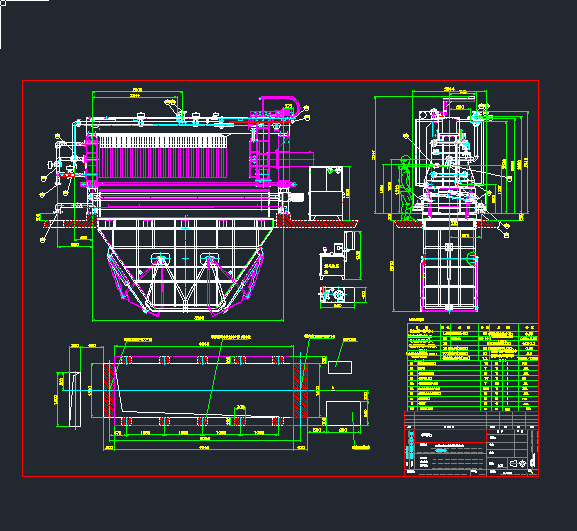Click the header row of the green parts table
This screenshot has height=531, width=577.
point(472,327)
